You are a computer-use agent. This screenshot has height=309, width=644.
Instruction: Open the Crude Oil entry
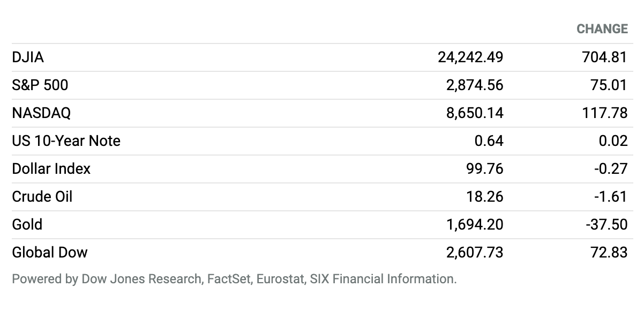(42, 196)
